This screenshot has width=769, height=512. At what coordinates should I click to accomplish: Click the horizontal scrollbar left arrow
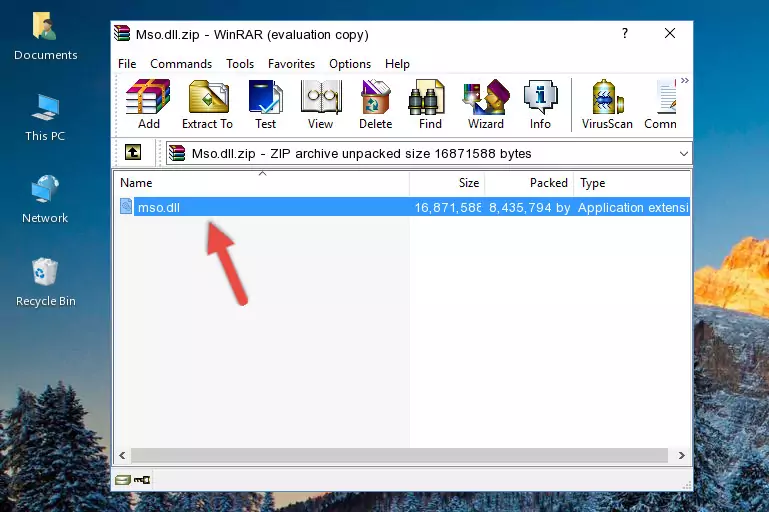coord(122,456)
